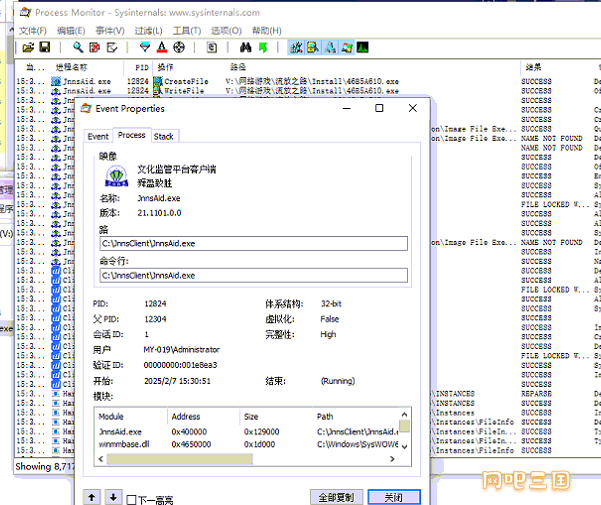Go to previous event with the up arrow button
This screenshot has width=601, height=505.
tap(92, 497)
